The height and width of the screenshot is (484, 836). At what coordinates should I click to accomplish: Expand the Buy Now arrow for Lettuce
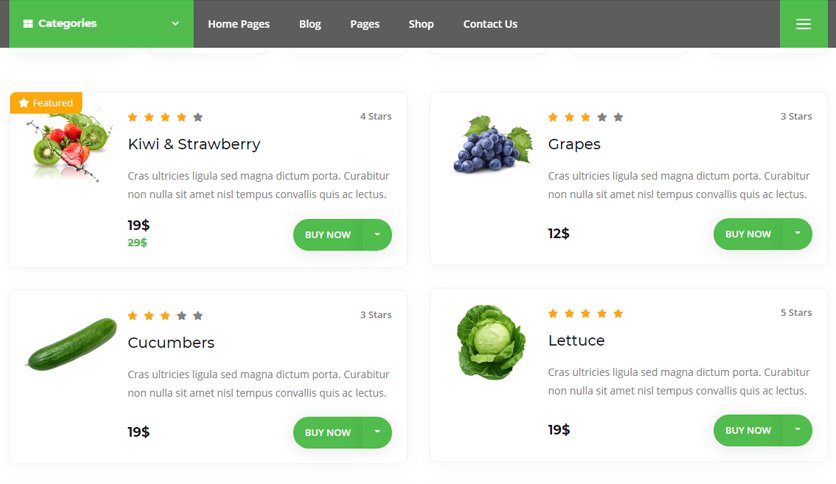click(798, 430)
